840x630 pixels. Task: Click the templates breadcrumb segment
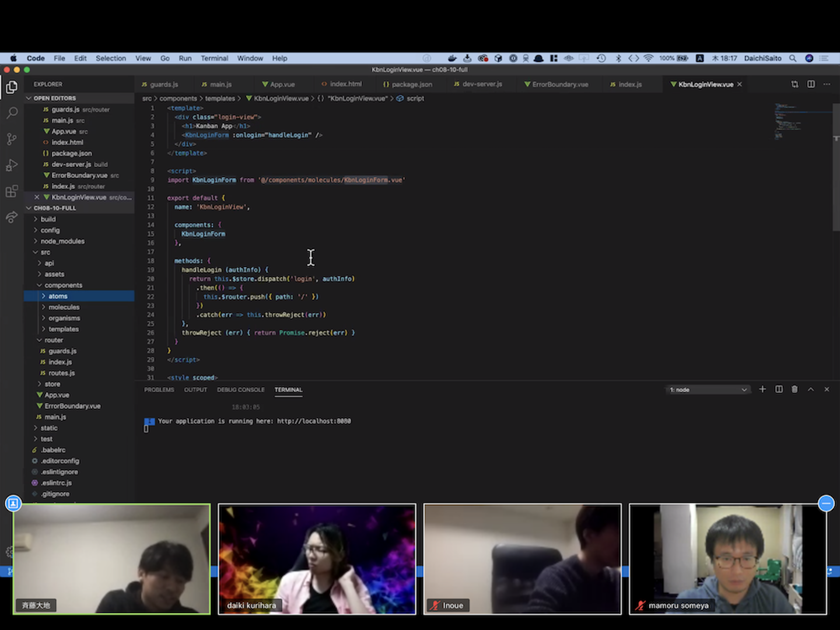(x=220, y=99)
